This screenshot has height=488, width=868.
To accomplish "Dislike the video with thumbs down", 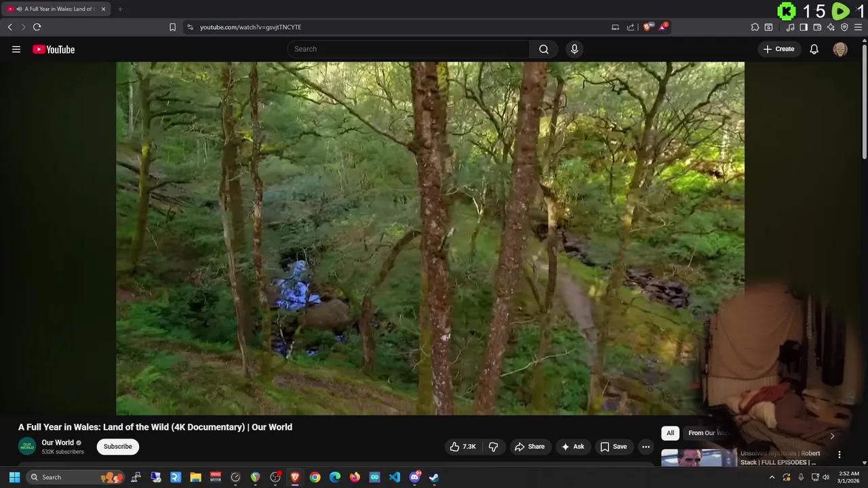I will click(494, 447).
